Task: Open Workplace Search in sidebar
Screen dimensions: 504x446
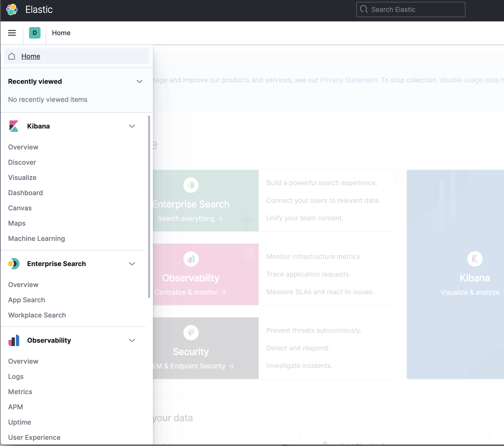Action: click(37, 315)
